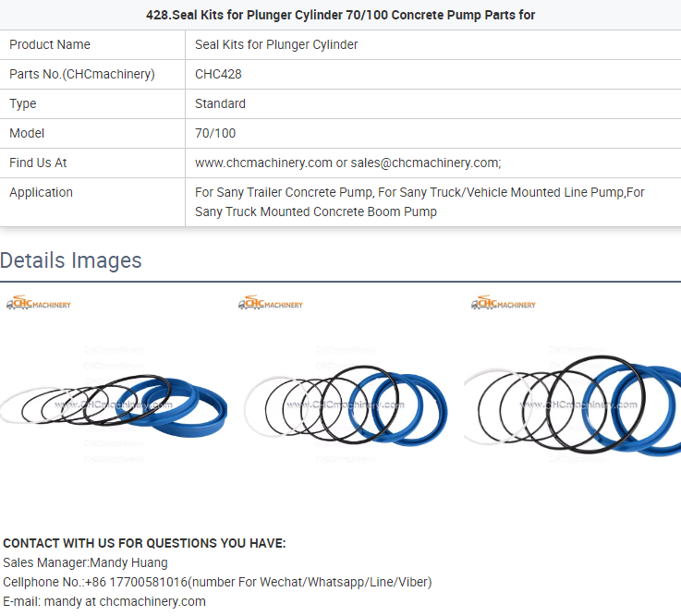Open the middle seal kit detail image
The height and width of the screenshot is (616, 681).
point(349,406)
